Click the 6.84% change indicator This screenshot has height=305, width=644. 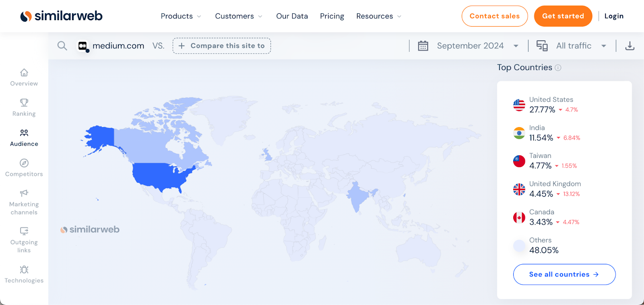coord(568,138)
